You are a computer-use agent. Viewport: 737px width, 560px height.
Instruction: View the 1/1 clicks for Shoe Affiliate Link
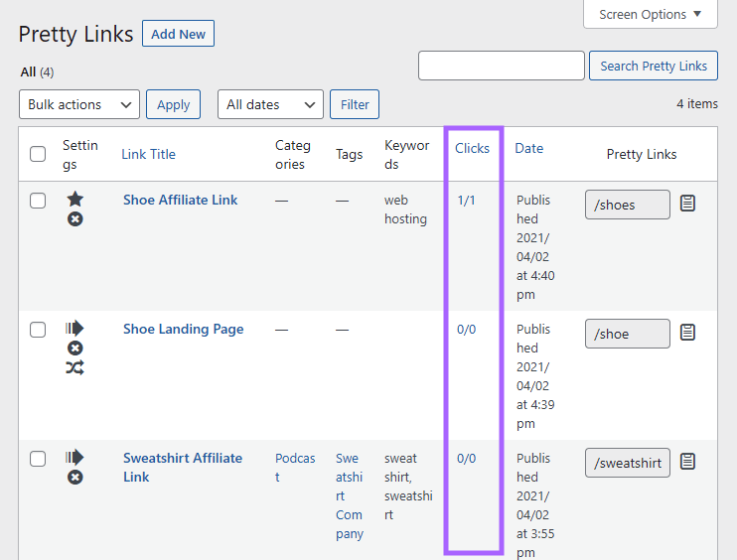pyautogui.click(x=466, y=201)
